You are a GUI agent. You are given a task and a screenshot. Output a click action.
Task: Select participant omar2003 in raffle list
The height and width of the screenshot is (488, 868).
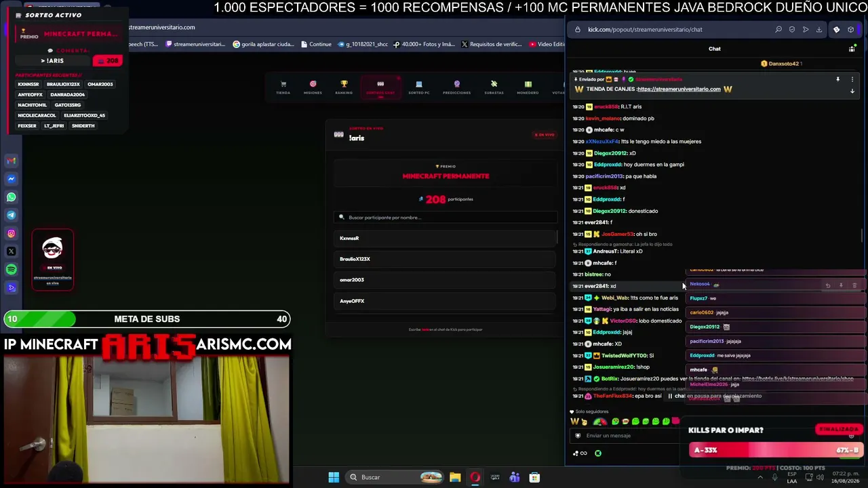[x=446, y=280]
